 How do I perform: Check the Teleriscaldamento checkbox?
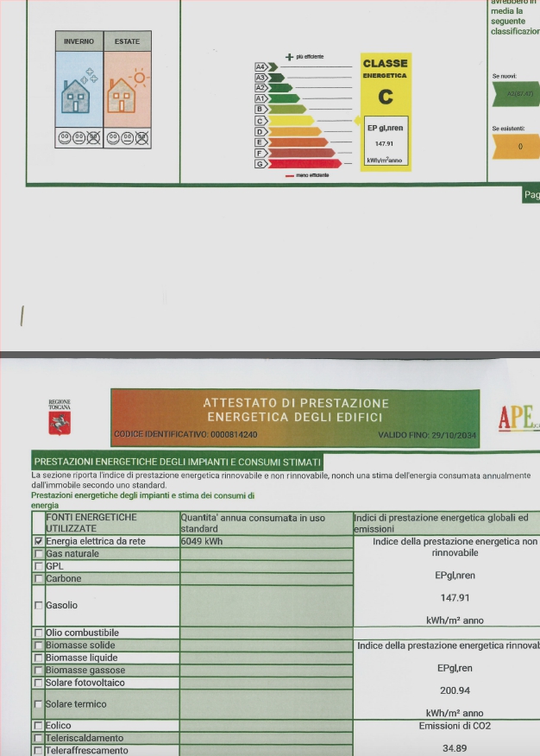point(39,738)
